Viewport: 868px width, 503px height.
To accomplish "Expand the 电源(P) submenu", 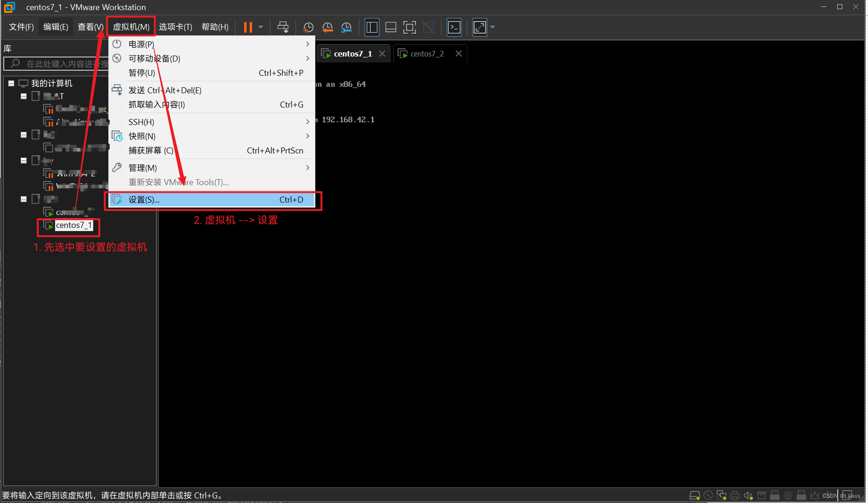I will click(x=212, y=44).
